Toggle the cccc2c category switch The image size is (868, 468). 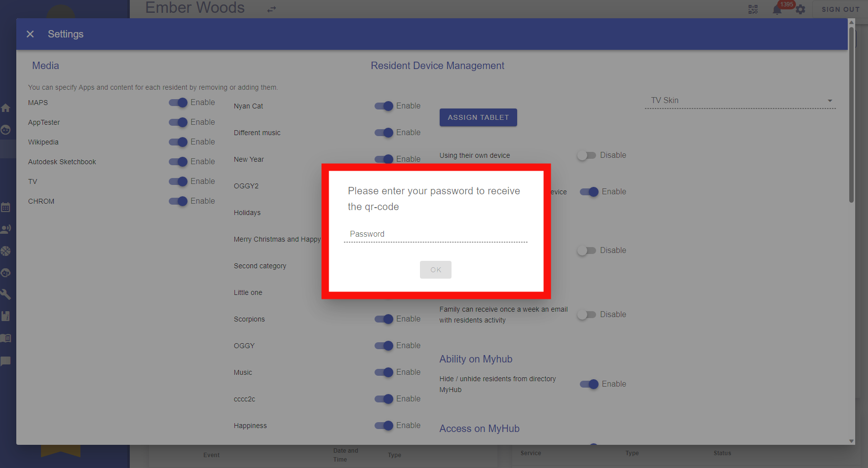pyautogui.click(x=384, y=399)
